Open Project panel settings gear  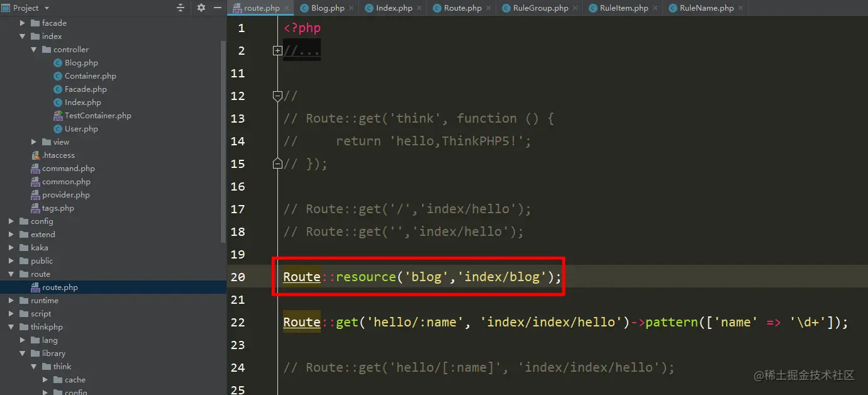point(201,8)
